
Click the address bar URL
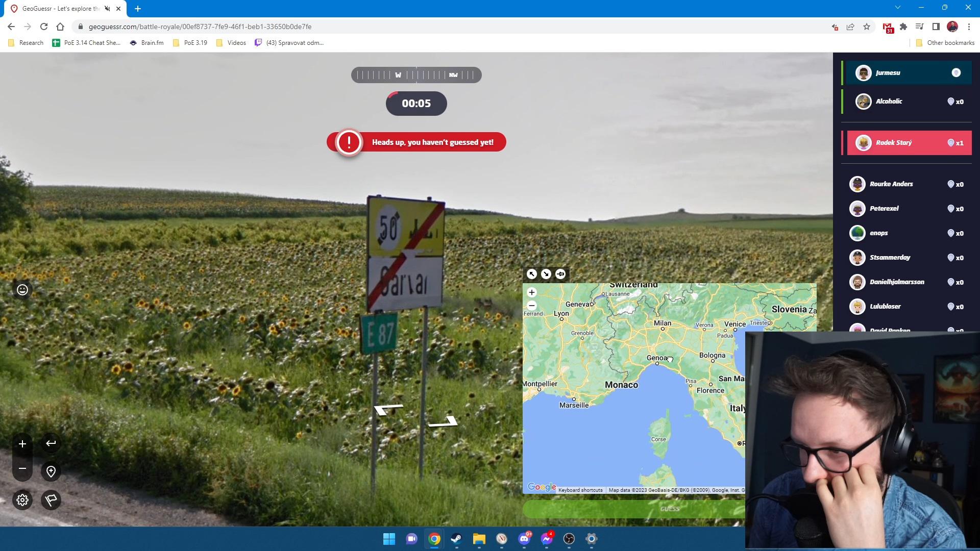coord(200,27)
